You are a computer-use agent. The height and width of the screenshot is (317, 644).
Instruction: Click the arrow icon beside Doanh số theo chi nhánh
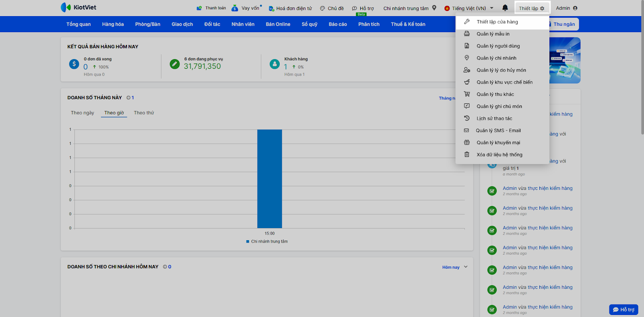(x=165, y=267)
